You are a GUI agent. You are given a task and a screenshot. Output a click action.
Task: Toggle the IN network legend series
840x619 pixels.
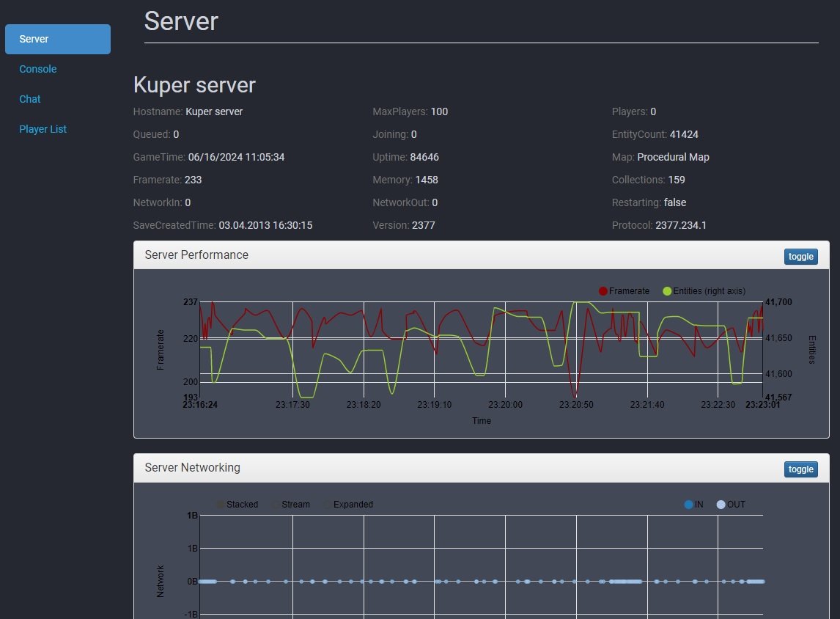click(x=698, y=505)
